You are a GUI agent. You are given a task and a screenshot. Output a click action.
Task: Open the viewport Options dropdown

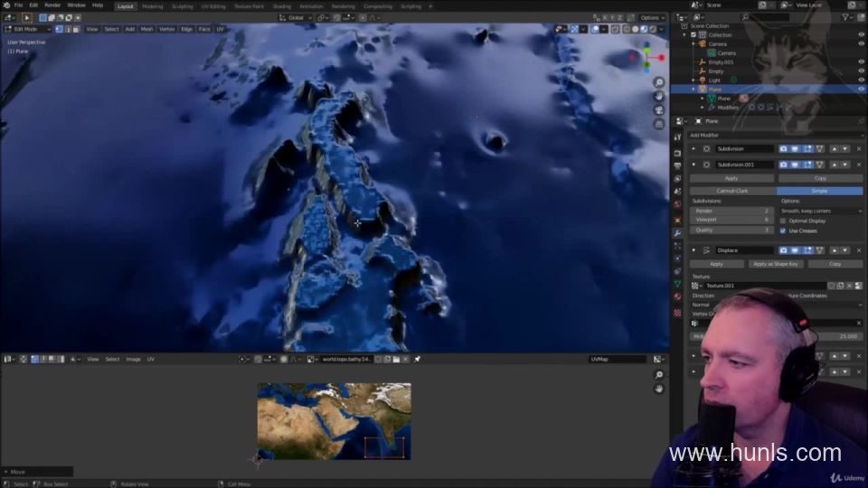point(653,18)
